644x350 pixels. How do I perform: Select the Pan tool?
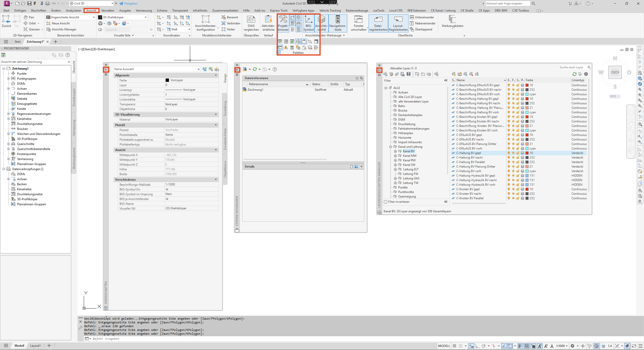pos(29,17)
